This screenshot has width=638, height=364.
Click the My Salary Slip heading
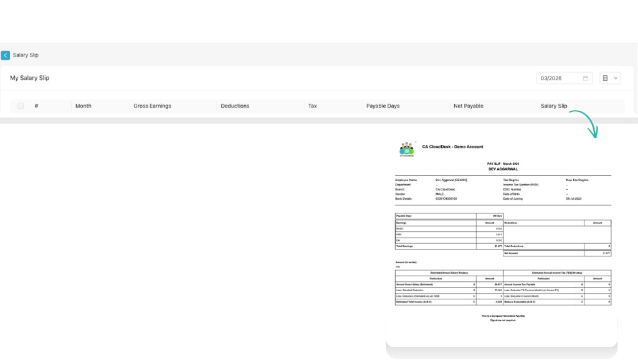[29, 78]
